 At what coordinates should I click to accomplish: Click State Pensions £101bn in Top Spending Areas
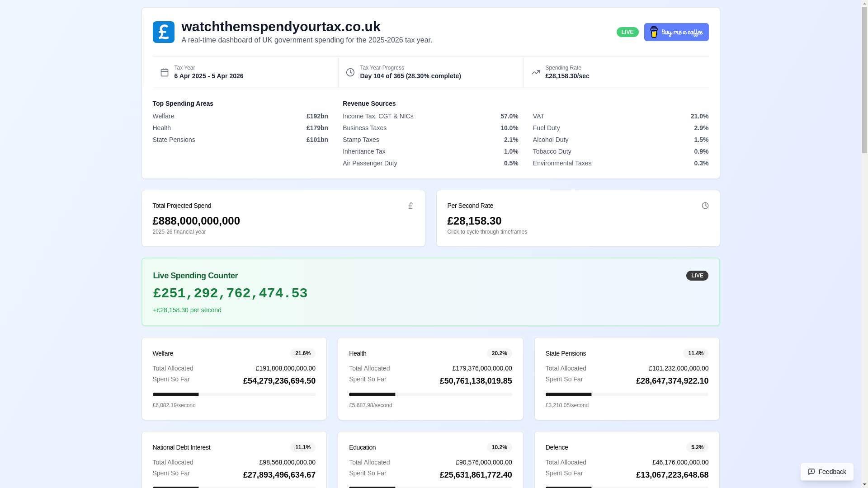(240, 140)
